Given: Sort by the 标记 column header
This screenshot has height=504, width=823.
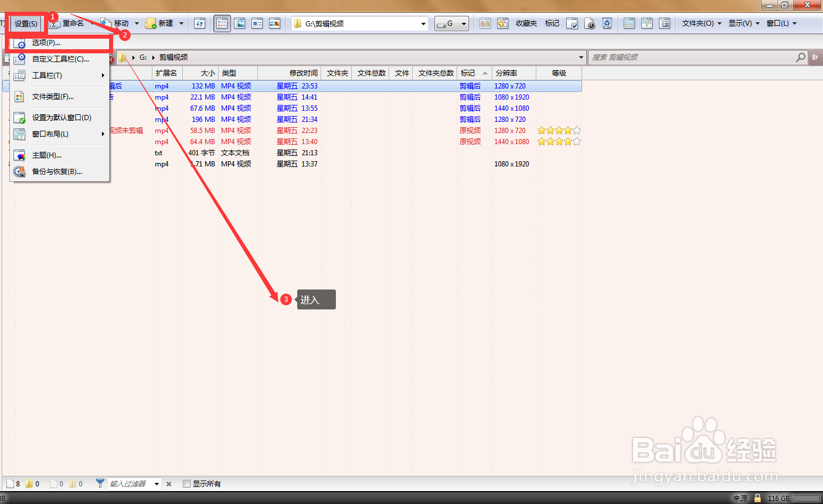Looking at the screenshot, I should (474, 73).
